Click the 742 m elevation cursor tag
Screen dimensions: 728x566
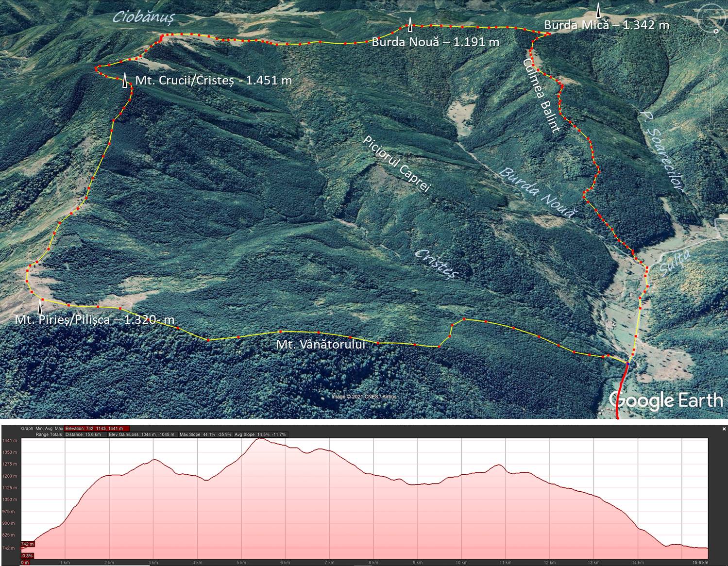tap(27, 545)
